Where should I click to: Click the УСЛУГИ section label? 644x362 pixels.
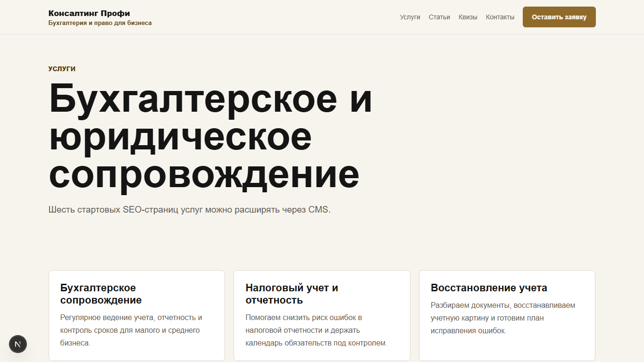point(62,69)
